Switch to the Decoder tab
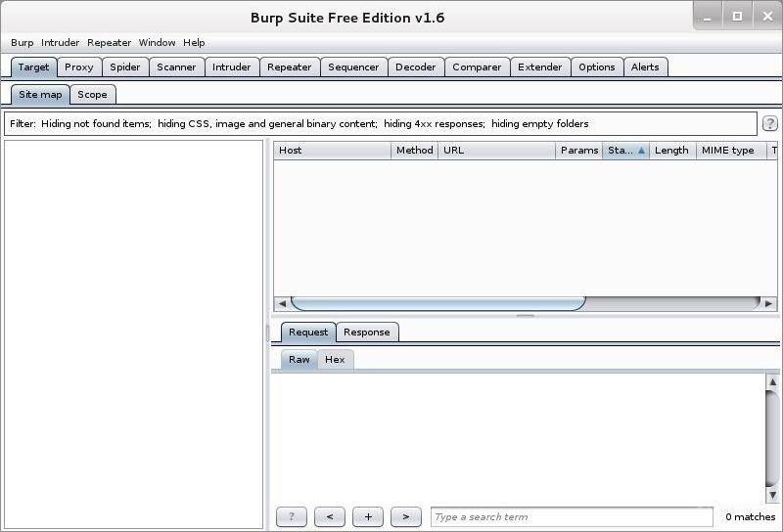This screenshot has width=783, height=532. [x=415, y=66]
